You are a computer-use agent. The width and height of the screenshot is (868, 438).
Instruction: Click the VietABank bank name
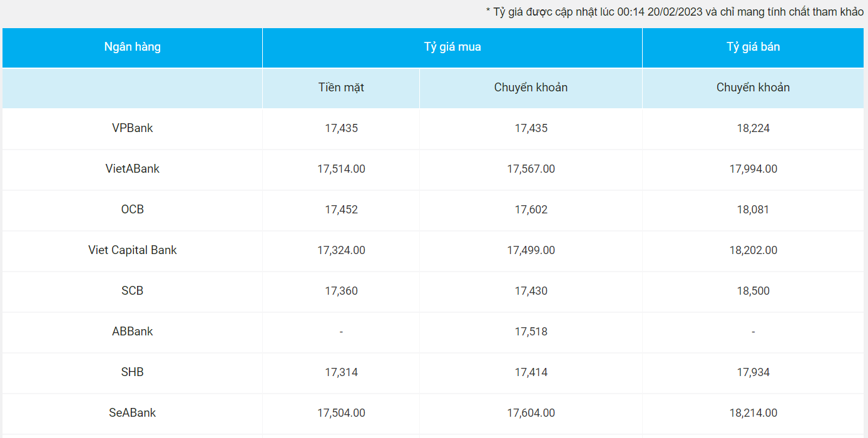click(x=133, y=169)
